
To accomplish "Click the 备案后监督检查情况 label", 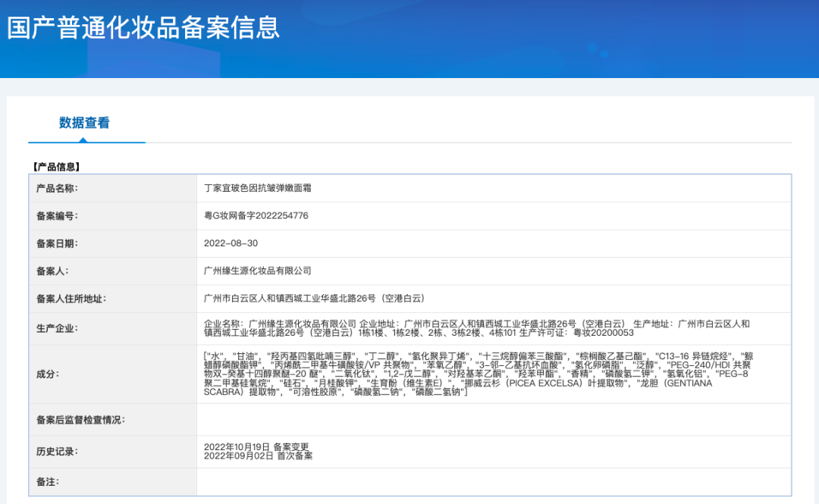I will [x=80, y=420].
